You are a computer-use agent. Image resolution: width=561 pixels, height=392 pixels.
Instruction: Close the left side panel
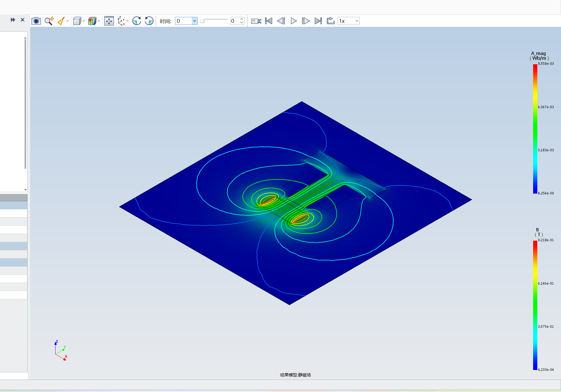23,20
